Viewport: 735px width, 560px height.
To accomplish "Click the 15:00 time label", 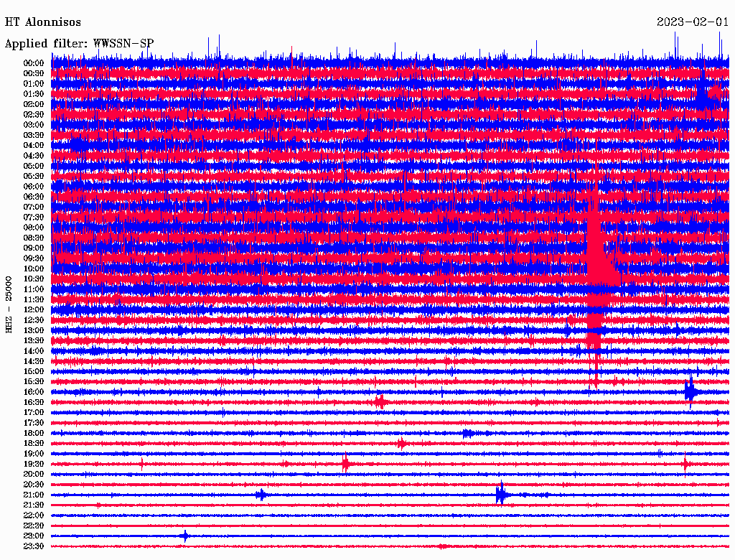I will click(x=33, y=371).
